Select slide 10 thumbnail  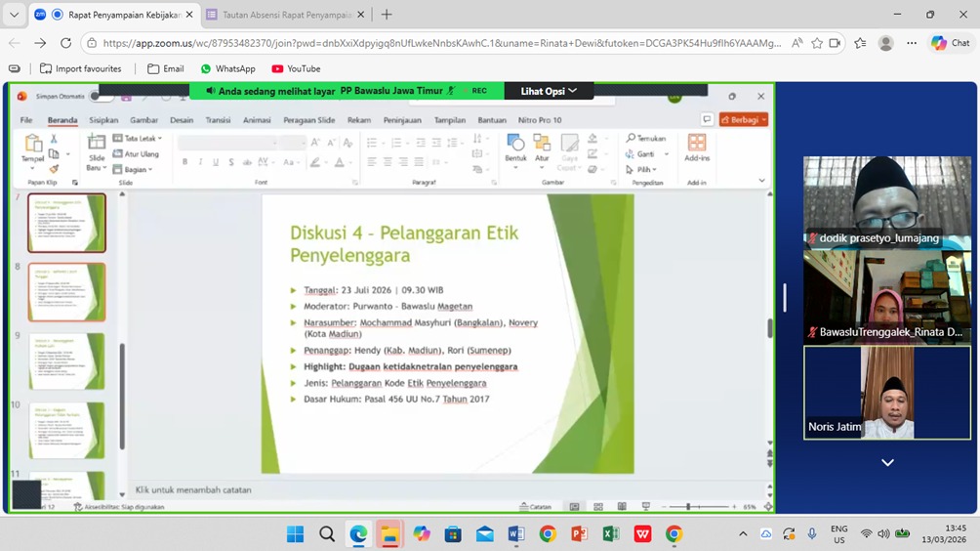point(67,430)
